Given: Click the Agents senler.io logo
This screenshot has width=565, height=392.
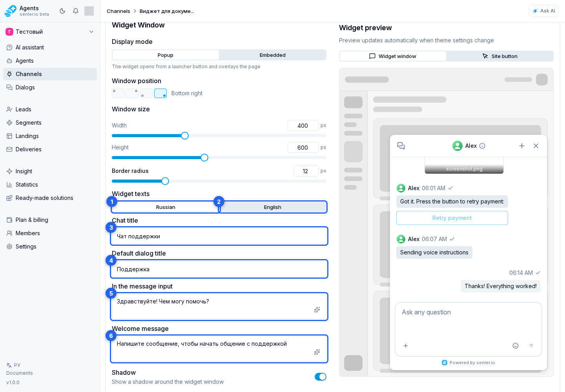Looking at the screenshot, I should [x=27, y=11].
